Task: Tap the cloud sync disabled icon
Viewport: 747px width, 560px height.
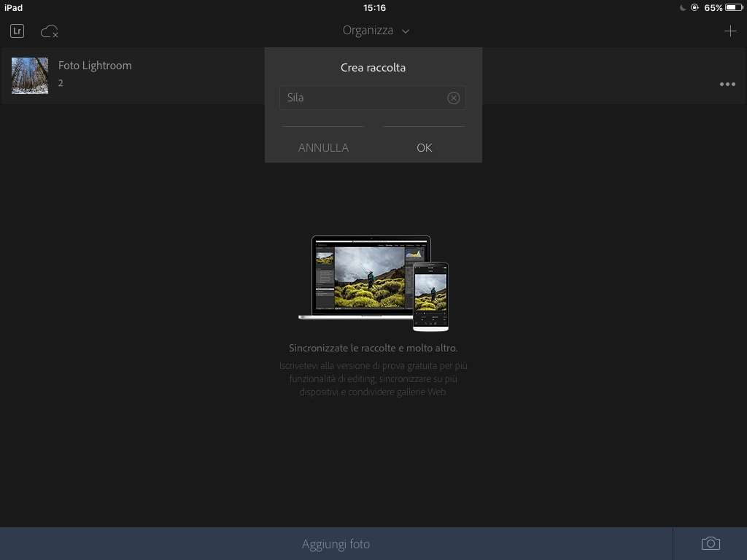Action: (x=49, y=31)
